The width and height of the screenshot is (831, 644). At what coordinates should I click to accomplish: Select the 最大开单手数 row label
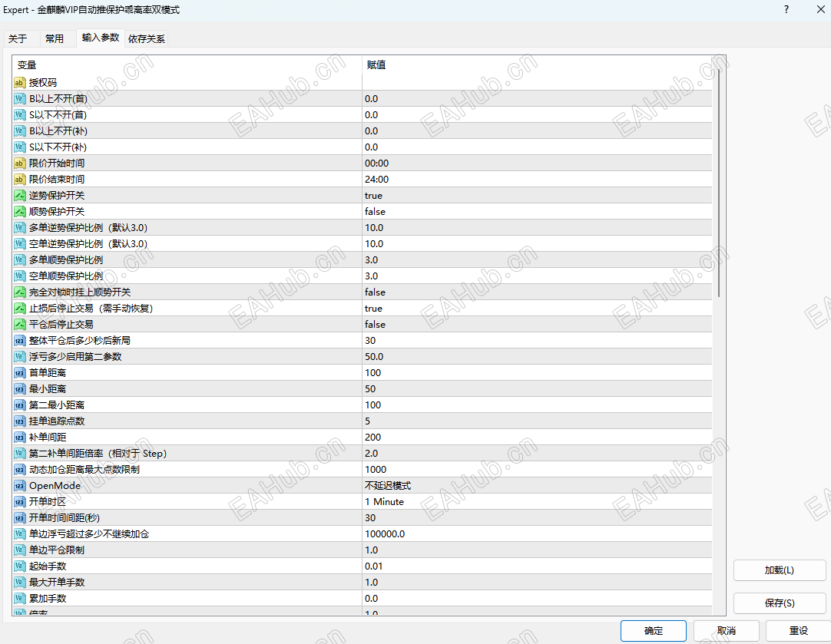[57, 582]
